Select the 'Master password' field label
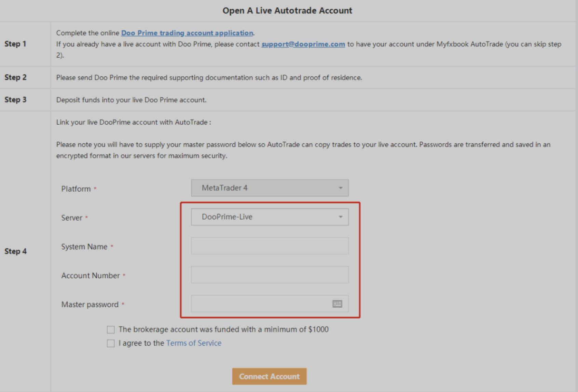Image resolution: width=578 pixels, height=392 pixels. [90, 305]
